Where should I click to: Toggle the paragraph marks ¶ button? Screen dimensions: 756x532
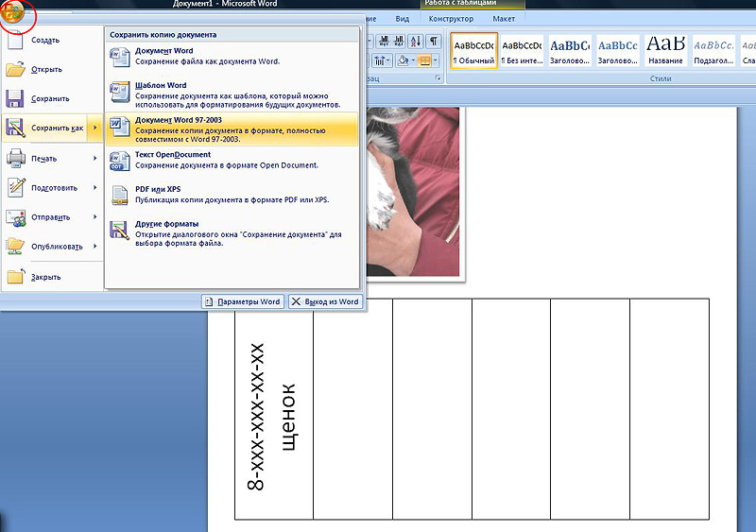coord(434,42)
